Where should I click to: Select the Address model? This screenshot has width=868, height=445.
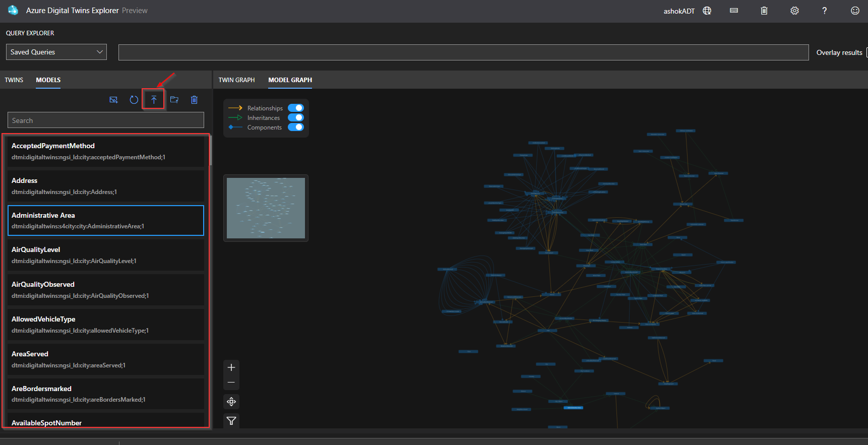[106, 186]
